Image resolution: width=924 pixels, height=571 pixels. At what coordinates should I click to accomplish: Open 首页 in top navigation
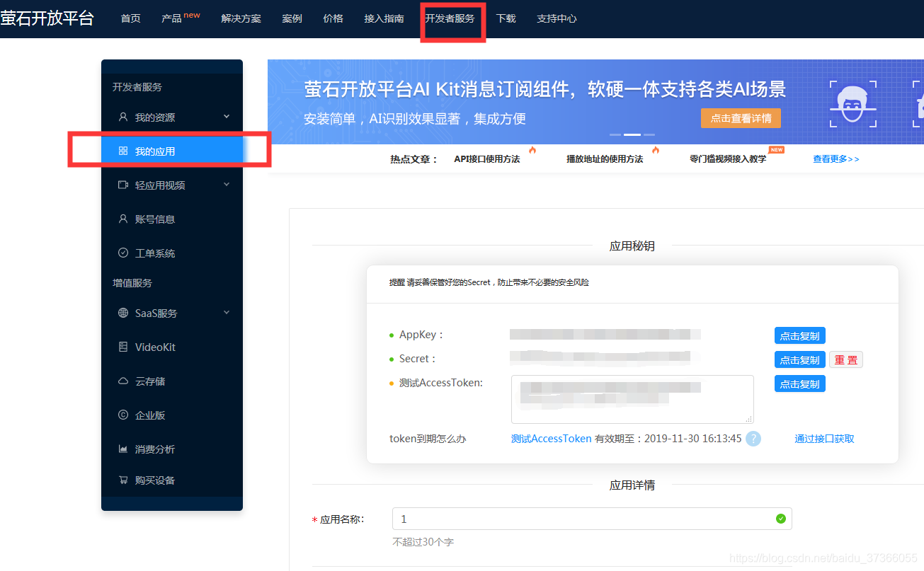(131, 18)
